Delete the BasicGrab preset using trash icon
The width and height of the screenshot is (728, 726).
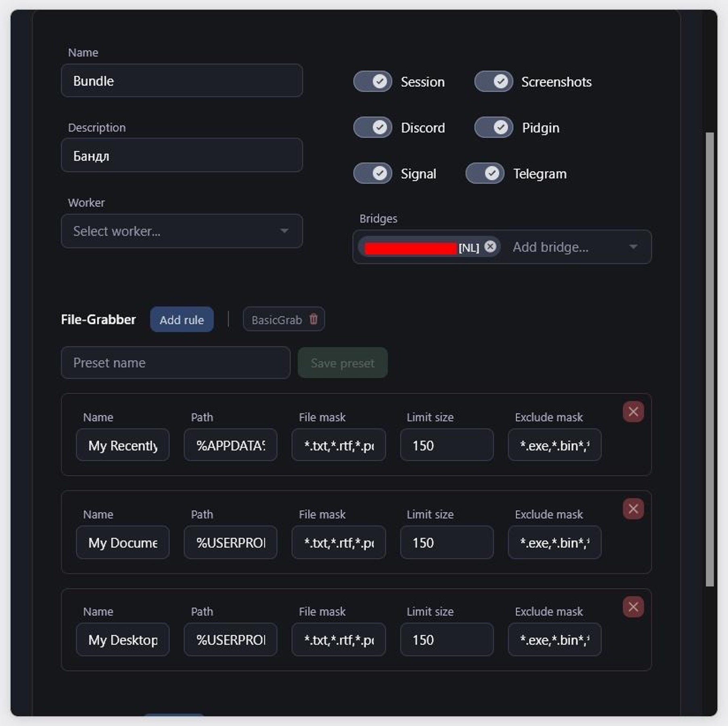point(313,319)
